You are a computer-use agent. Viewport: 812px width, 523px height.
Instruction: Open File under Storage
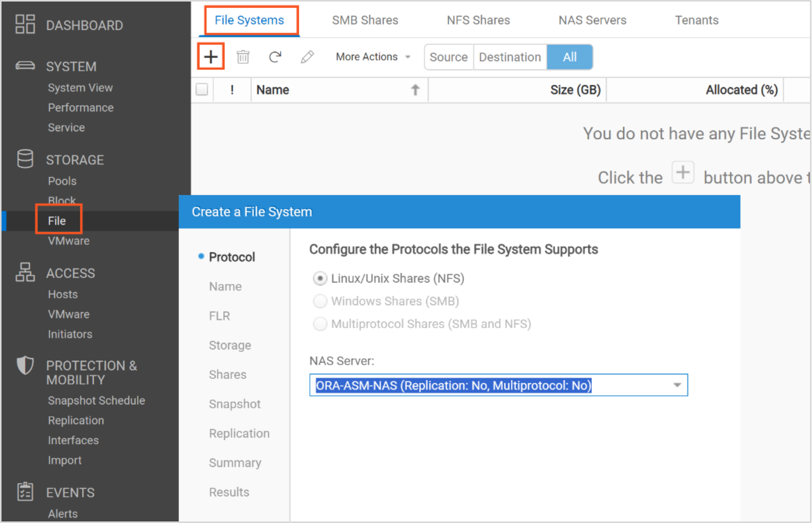57,221
